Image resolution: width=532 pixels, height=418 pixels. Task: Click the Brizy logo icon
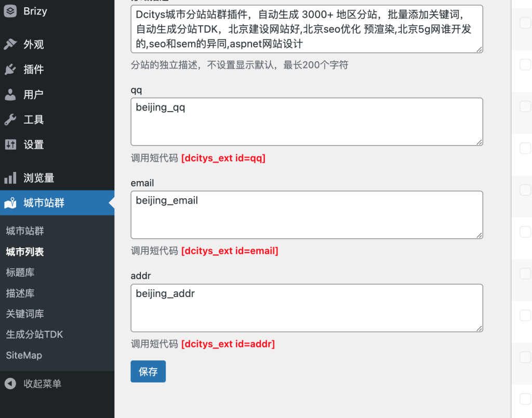tap(10, 11)
